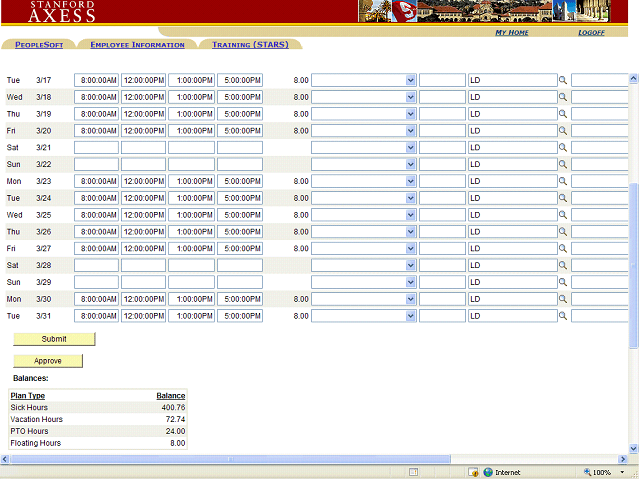Image resolution: width=640 pixels, height=480 pixels.
Task: Click the 8:00:00AM field for Thu 3/19
Action: 97,114
